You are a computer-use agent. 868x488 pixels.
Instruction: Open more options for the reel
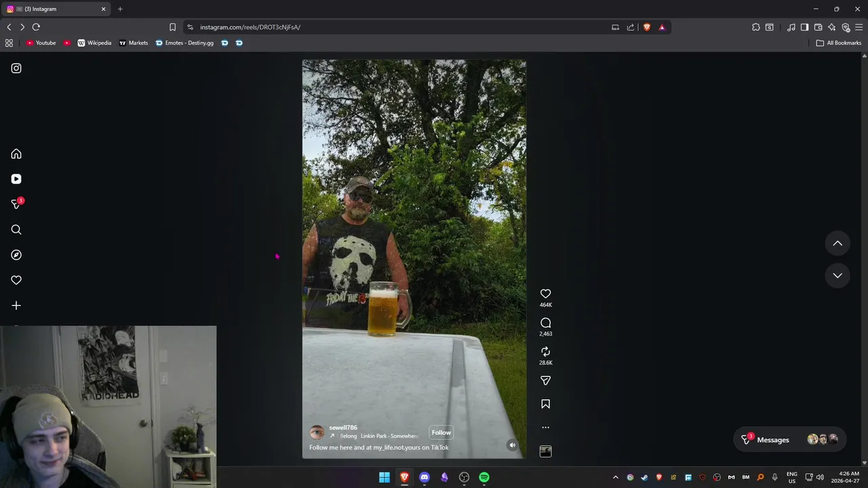[545, 428]
